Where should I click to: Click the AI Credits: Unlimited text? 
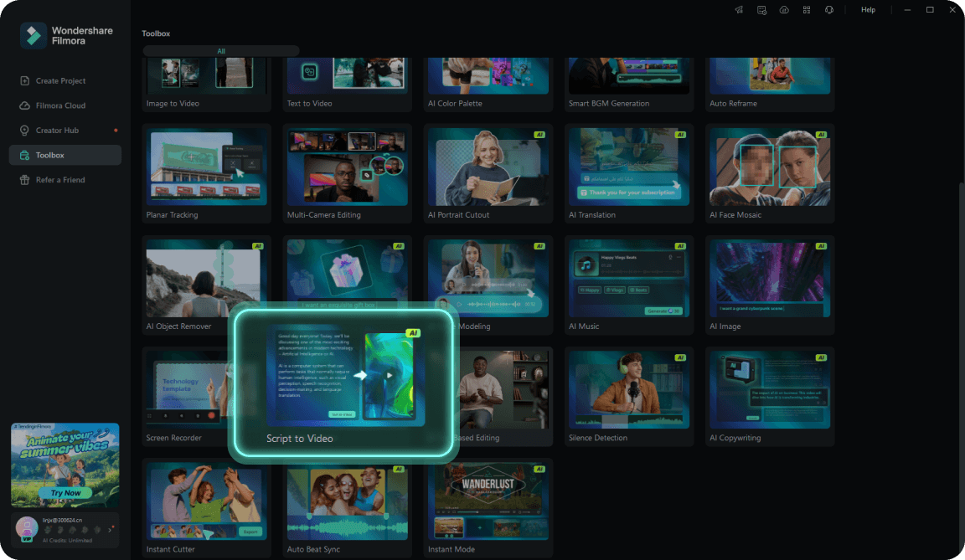[x=67, y=541]
